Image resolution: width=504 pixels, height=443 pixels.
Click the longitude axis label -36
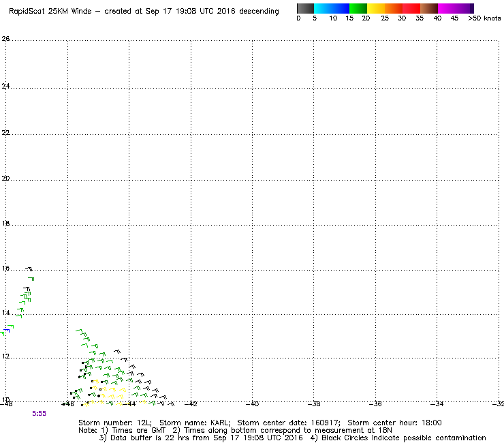(375, 404)
